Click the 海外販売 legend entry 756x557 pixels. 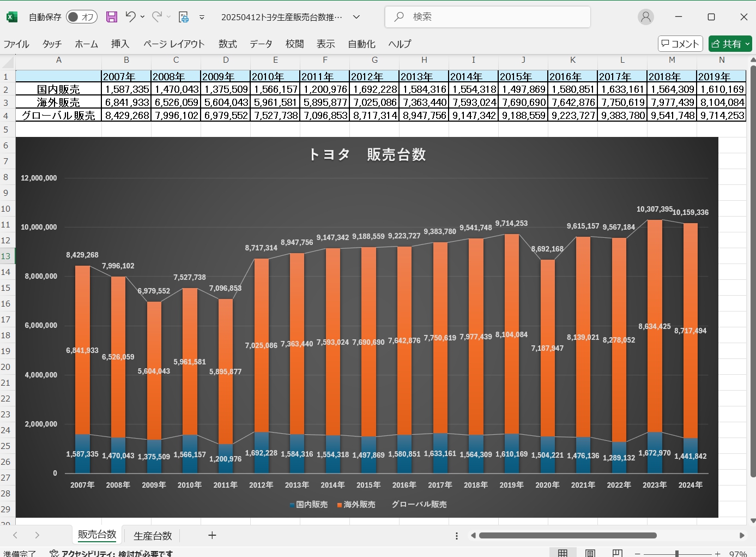[x=356, y=505]
